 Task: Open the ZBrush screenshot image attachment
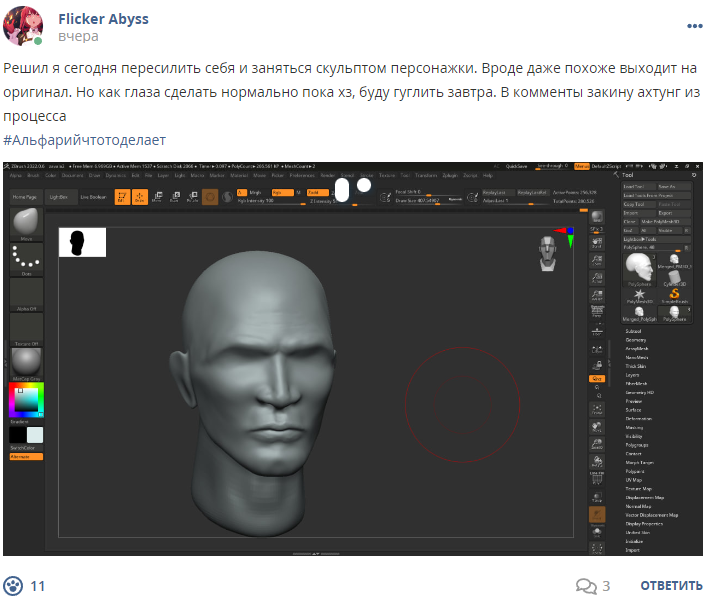click(353, 359)
